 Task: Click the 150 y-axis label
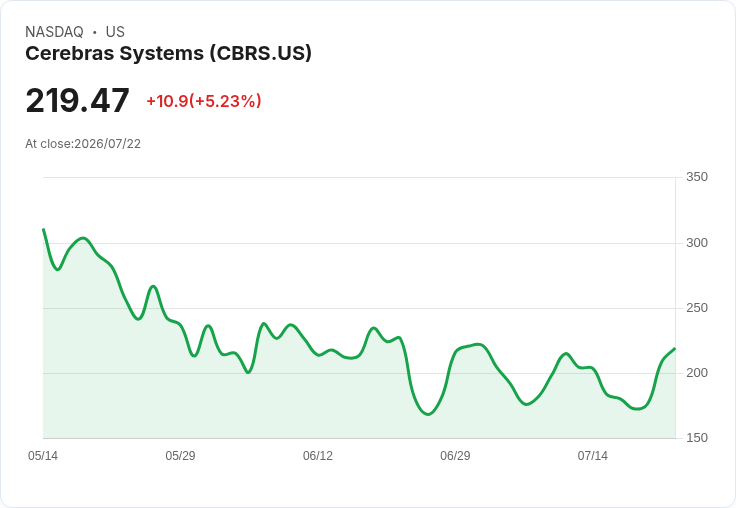point(697,438)
